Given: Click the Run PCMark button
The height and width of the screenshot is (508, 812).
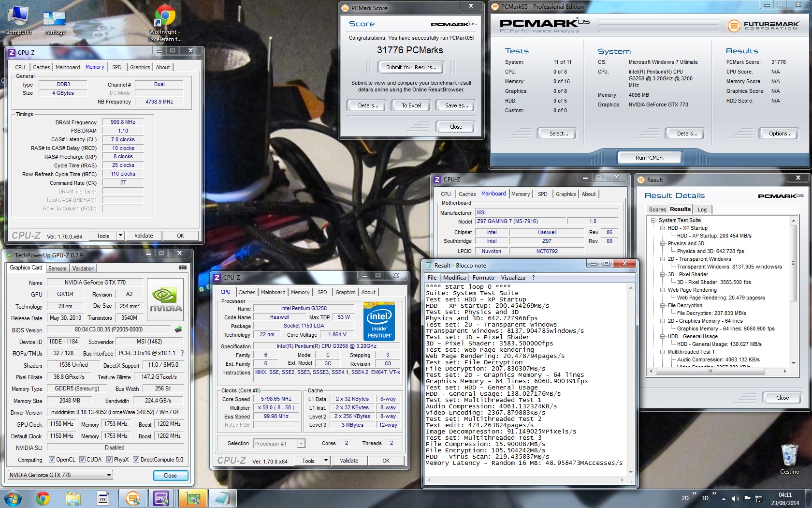Looking at the screenshot, I should point(650,158).
